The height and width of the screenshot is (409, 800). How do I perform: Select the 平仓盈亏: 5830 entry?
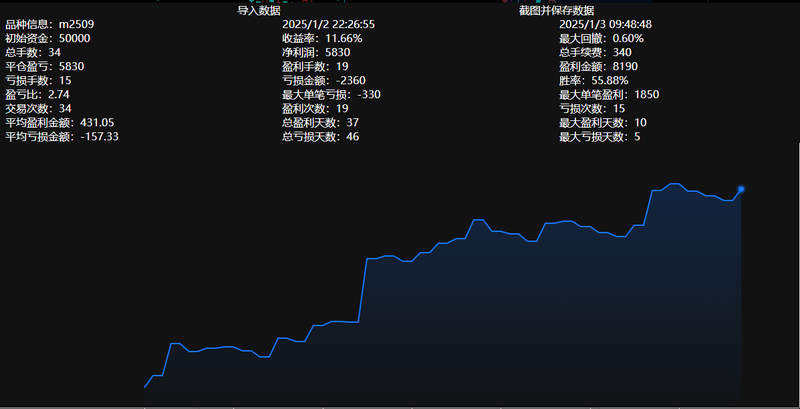pyautogui.click(x=45, y=66)
